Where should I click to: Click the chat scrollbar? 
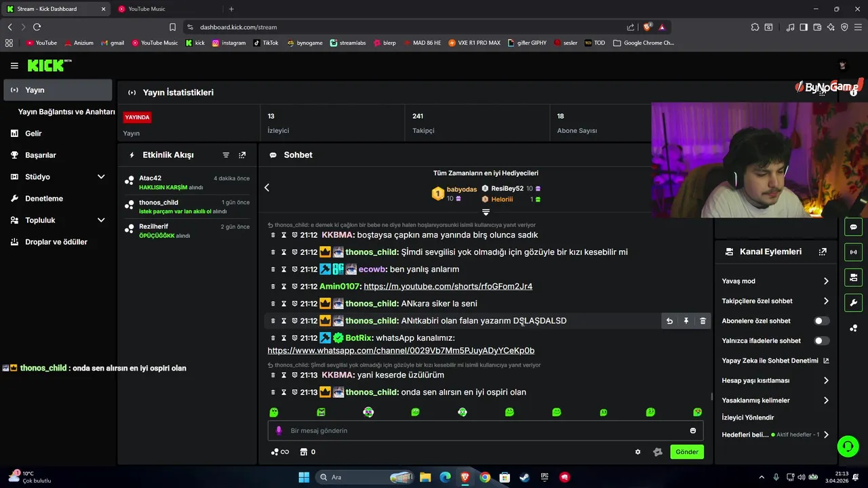click(x=711, y=396)
